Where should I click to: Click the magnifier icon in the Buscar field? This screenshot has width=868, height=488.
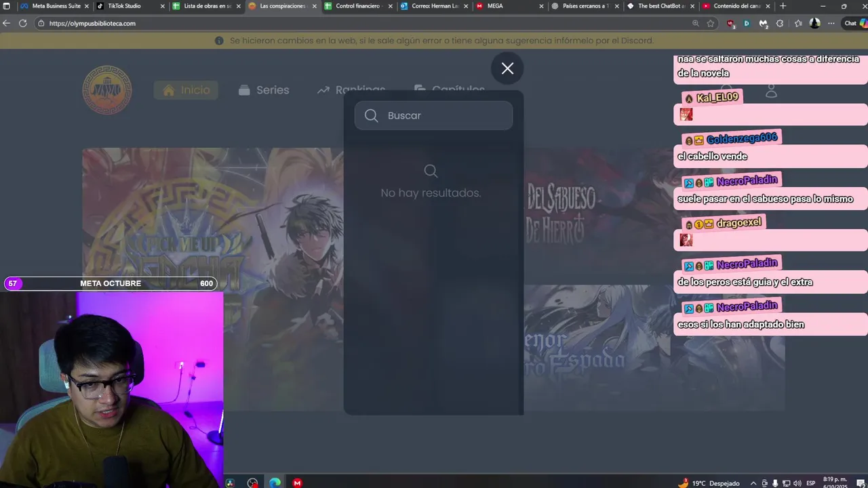tap(371, 115)
